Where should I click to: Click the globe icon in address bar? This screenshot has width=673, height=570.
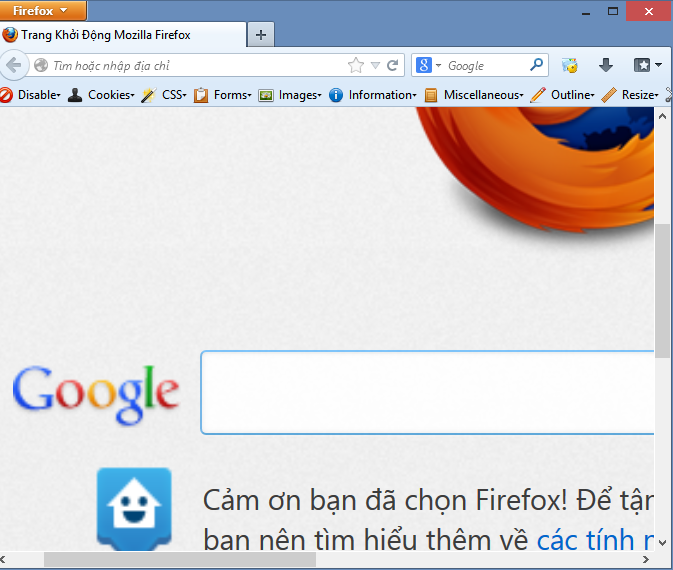(41, 65)
